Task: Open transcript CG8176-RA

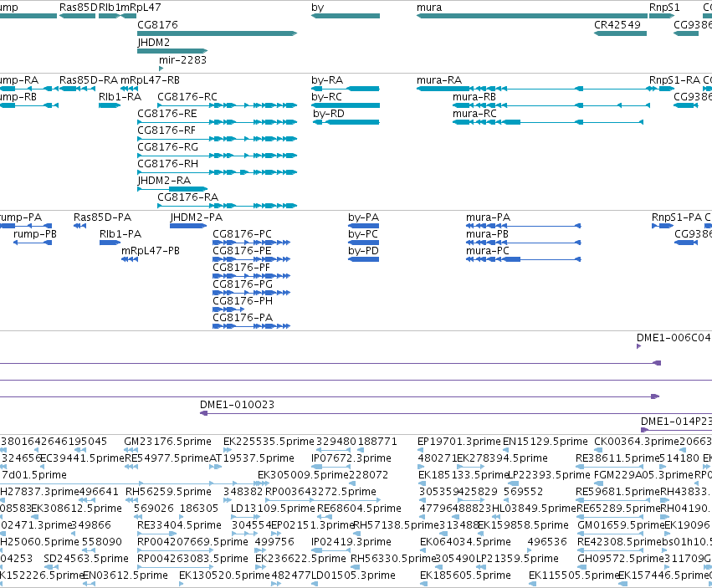Action: [x=227, y=206]
